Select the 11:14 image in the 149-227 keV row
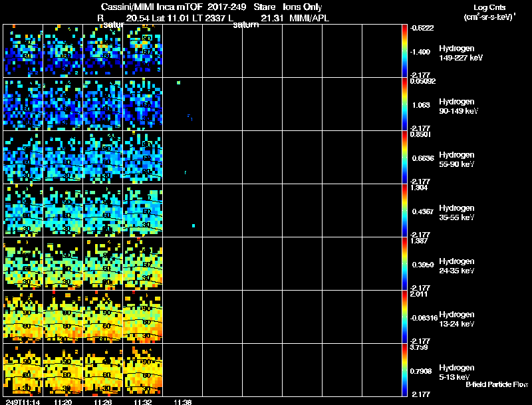Screen dimensions: 532x405 [x=23, y=51]
